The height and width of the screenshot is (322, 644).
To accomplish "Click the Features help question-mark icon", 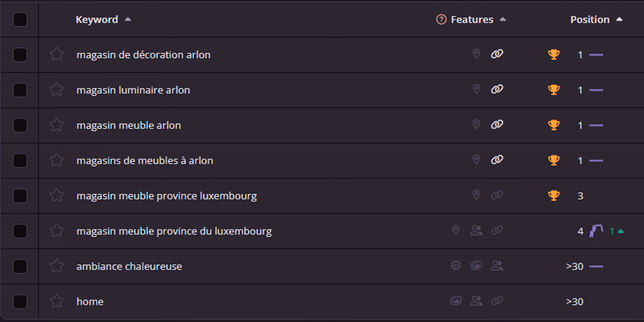I will tap(441, 20).
